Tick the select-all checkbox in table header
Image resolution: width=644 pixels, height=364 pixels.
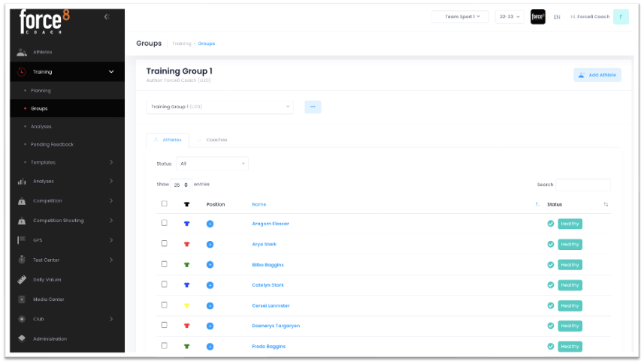(165, 203)
